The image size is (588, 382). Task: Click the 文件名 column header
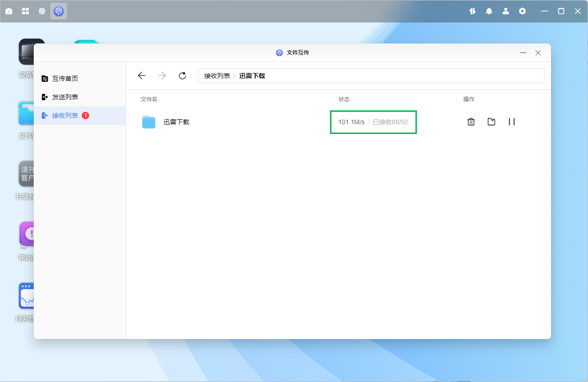149,99
